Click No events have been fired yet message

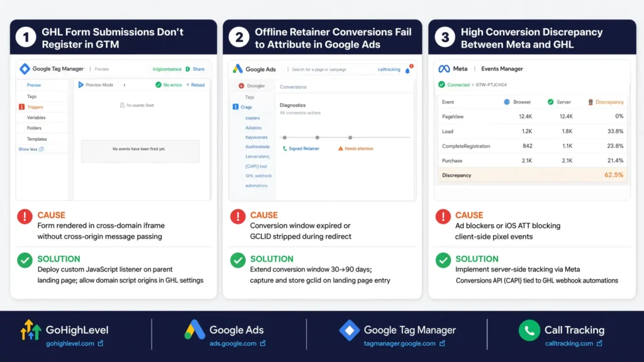click(x=139, y=149)
